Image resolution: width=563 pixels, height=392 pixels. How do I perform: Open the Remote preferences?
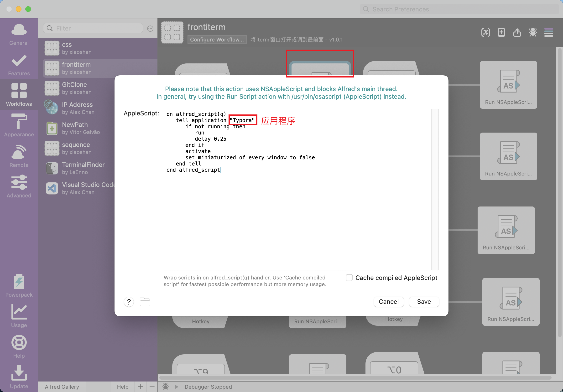pos(19,156)
